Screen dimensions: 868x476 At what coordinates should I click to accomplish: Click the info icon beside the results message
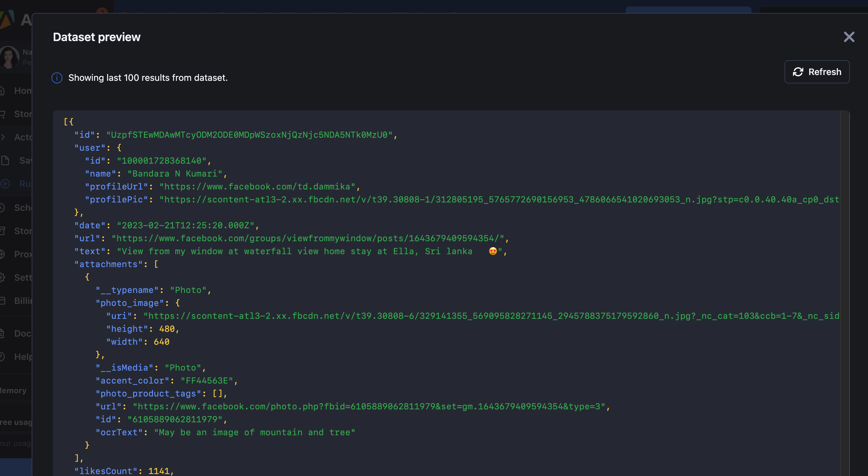point(56,78)
